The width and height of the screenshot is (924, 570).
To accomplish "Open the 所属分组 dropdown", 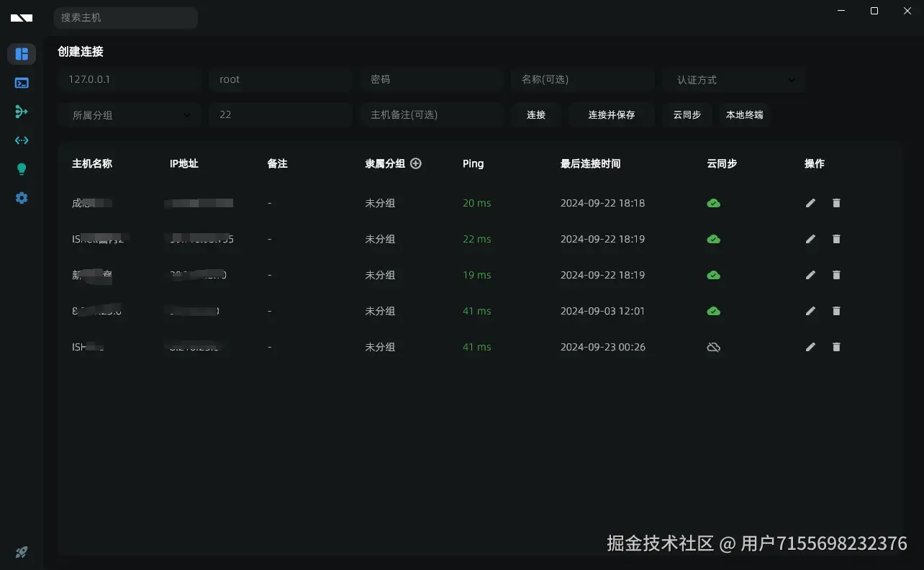I will (130, 115).
